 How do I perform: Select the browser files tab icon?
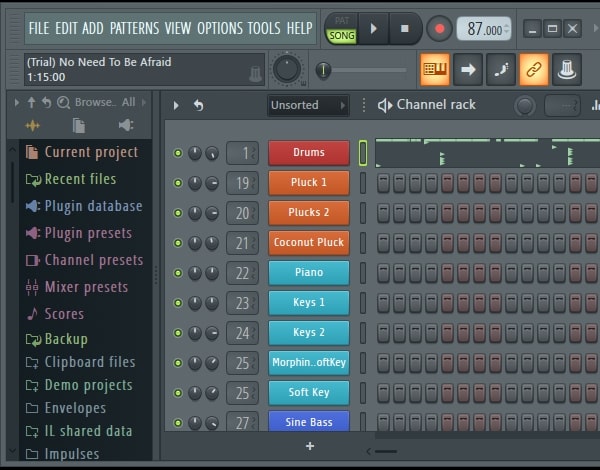(x=79, y=126)
